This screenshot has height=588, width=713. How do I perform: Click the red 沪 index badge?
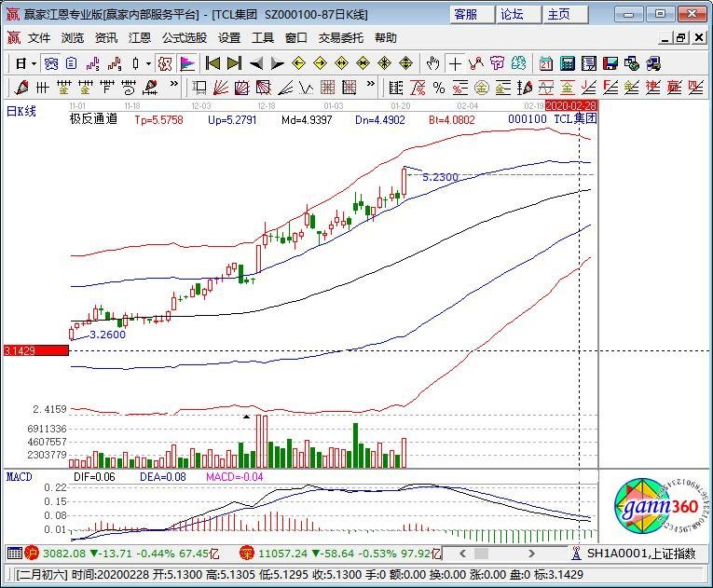[32, 554]
